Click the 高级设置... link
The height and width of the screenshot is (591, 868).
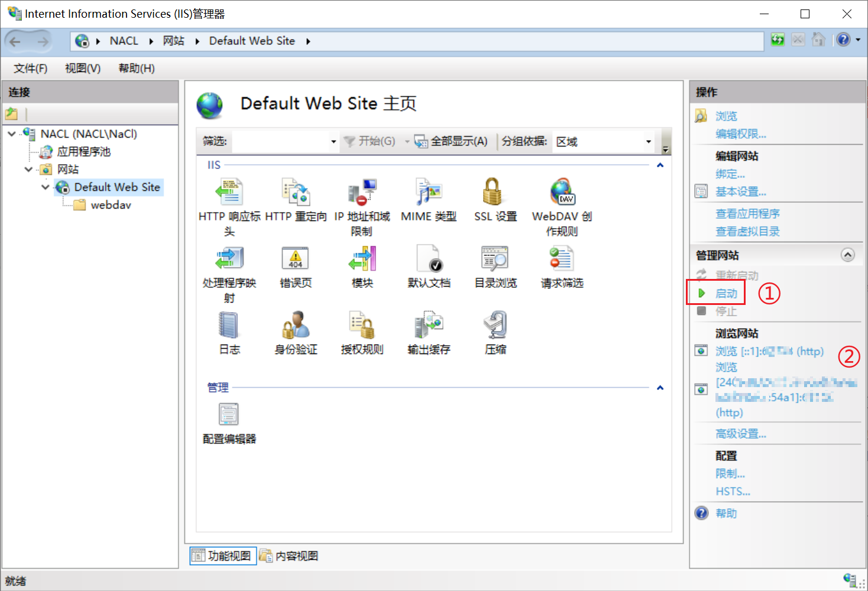click(x=740, y=434)
